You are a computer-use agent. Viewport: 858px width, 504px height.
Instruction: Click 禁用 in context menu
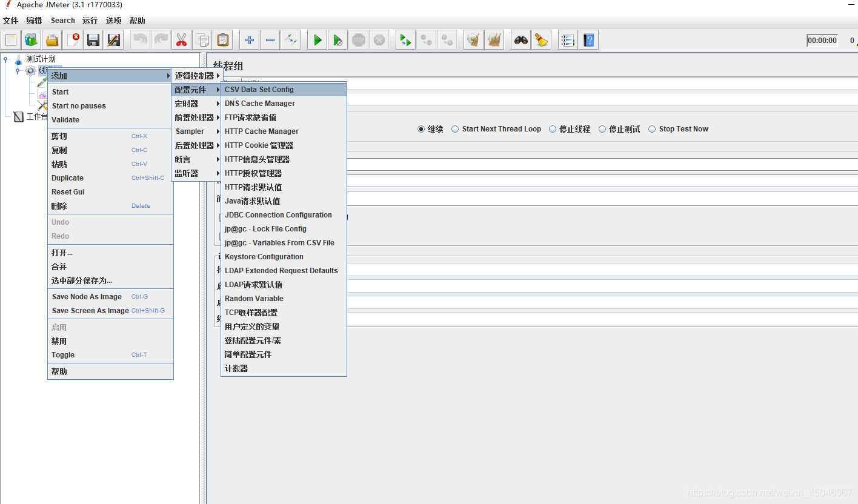(110, 341)
